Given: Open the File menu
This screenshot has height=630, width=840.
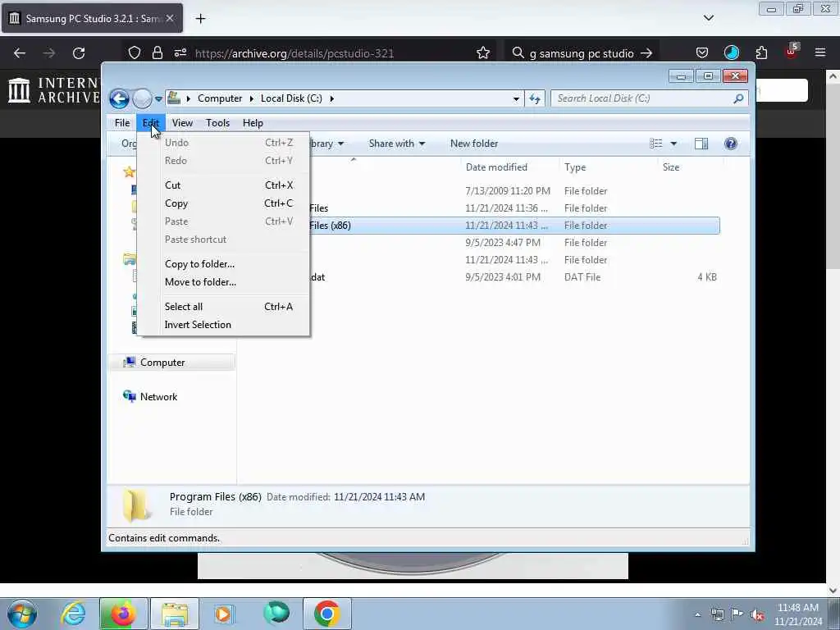Looking at the screenshot, I should [x=122, y=123].
